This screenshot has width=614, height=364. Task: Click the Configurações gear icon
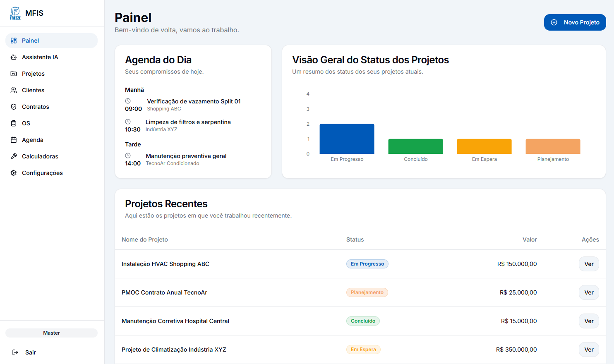[x=14, y=173]
